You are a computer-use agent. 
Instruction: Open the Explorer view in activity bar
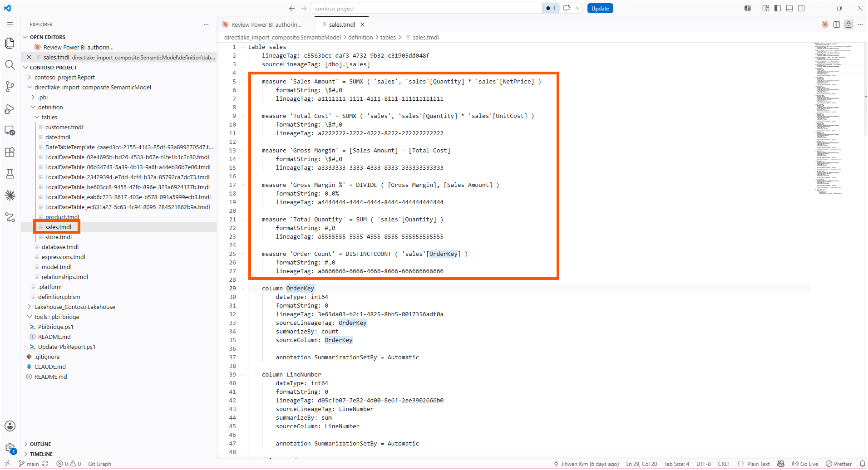tap(10, 43)
